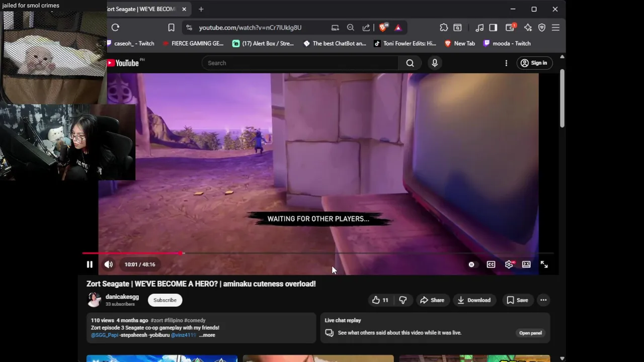
Task: Open more actions three-dot button
Action: 543,300
